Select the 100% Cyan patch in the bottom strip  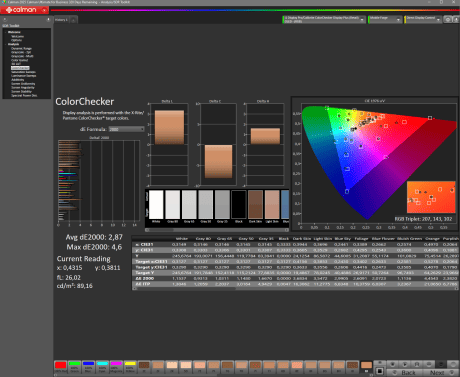pos(102,367)
